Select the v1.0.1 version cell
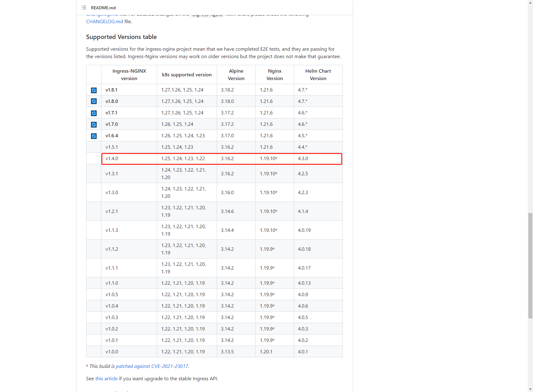Screen dimensions: 533x392 129,340
